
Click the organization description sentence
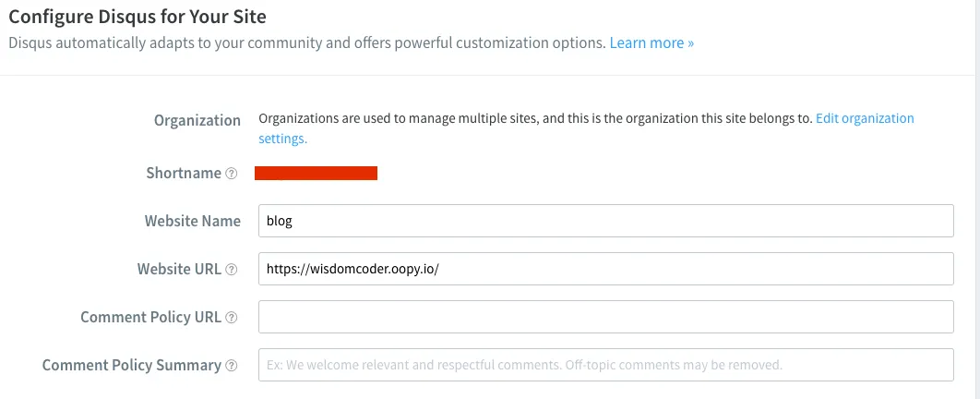pos(535,119)
